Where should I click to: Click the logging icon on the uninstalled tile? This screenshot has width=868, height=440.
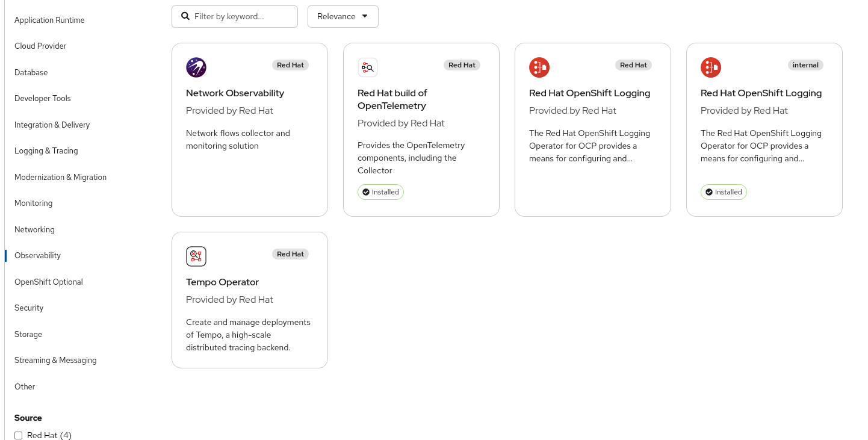(x=539, y=67)
